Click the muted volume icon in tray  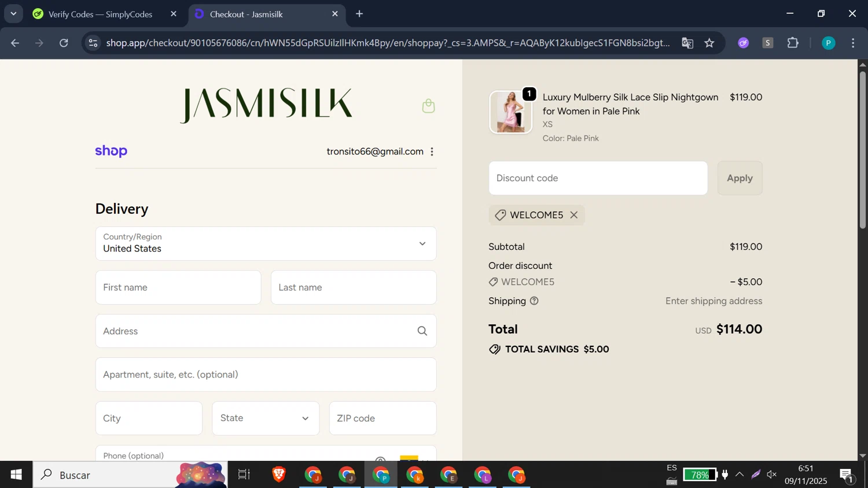point(772,475)
